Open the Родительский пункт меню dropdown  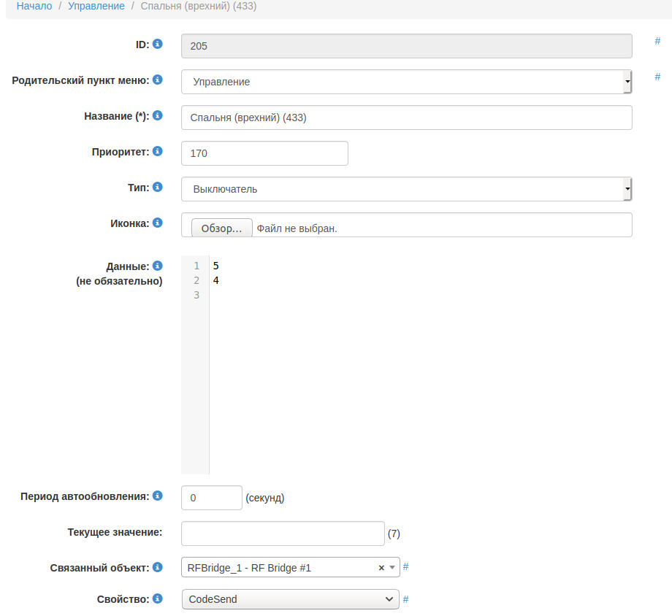[406, 82]
